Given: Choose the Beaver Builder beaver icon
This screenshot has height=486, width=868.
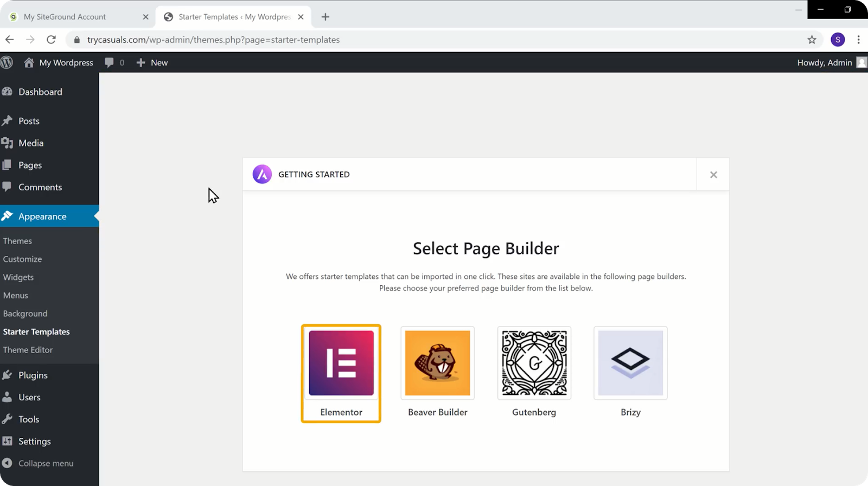Looking at the screenshot, I should coord(438,363).
